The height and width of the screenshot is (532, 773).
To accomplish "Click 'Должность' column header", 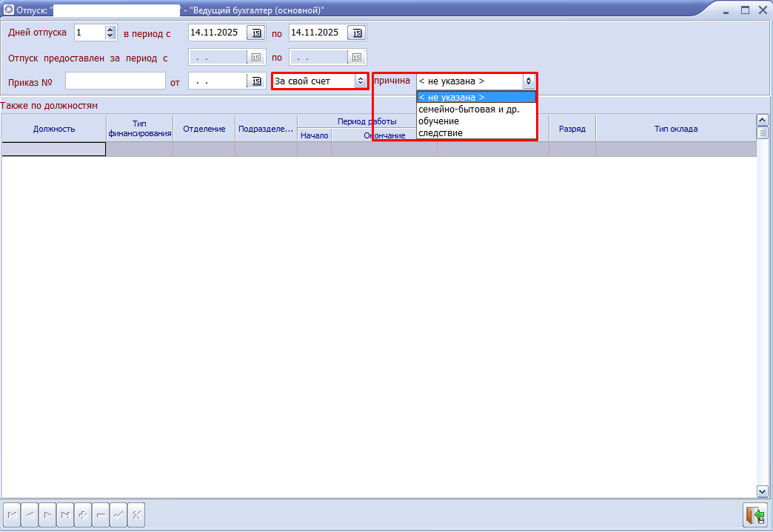I will pyautogui.click(x=54, y=129).
